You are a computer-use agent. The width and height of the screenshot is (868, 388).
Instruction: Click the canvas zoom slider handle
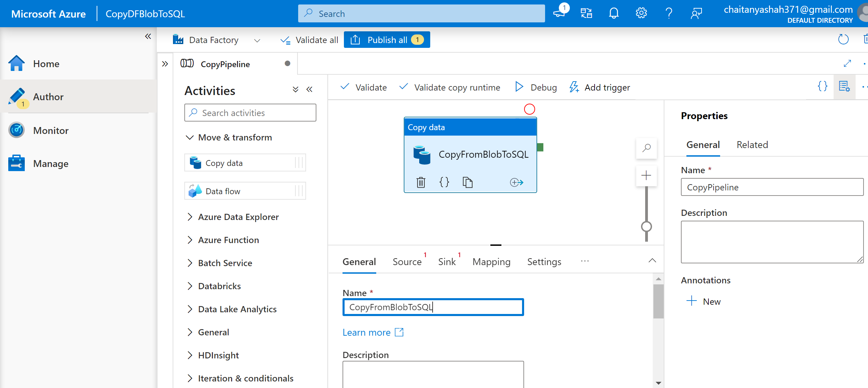tap(647, 227)
